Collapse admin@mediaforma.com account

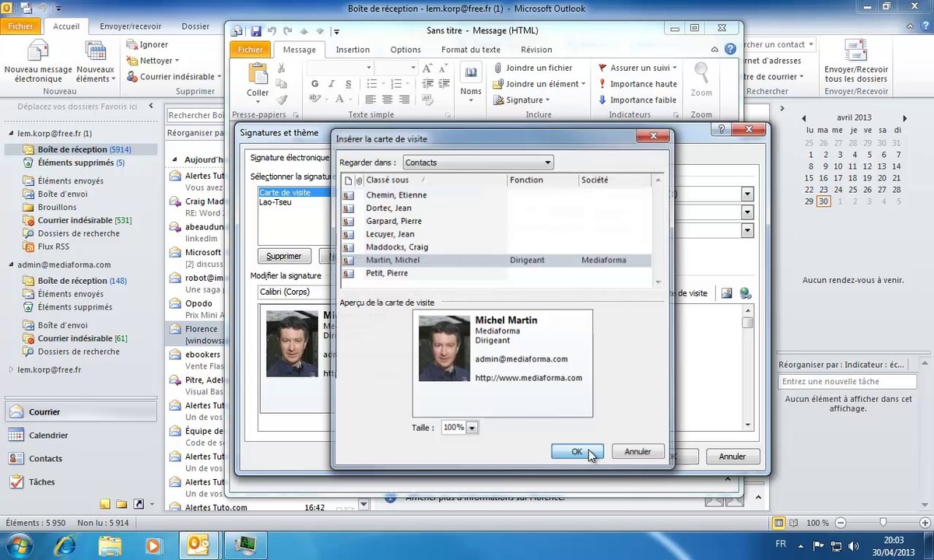pos(10,264)
